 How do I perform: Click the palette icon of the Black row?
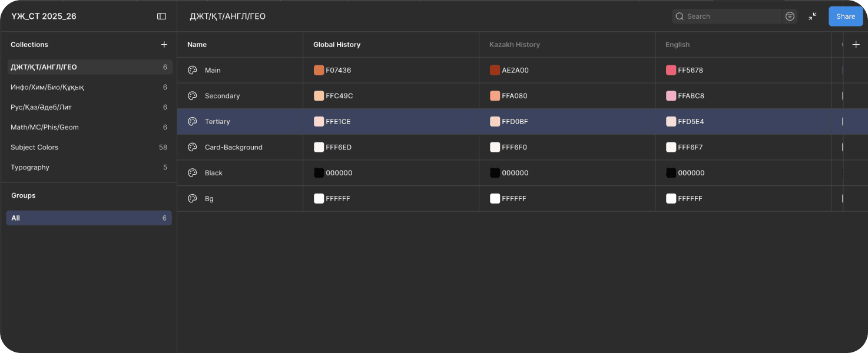[192, 173]
